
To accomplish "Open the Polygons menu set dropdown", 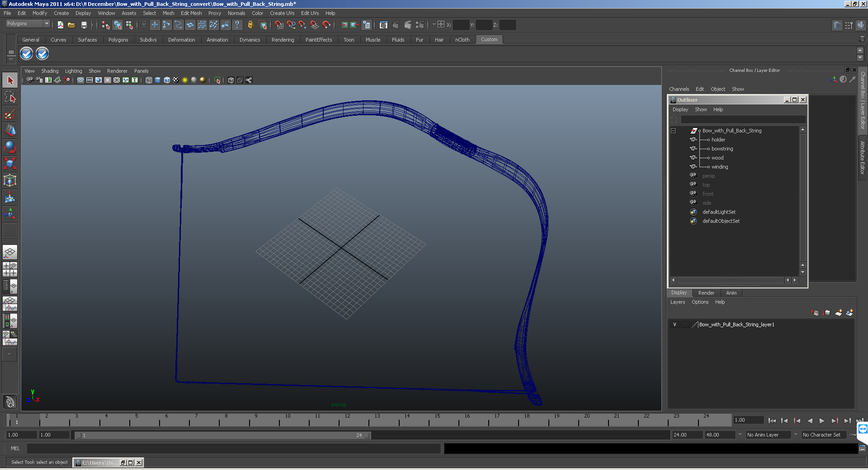I will [28, 24].
